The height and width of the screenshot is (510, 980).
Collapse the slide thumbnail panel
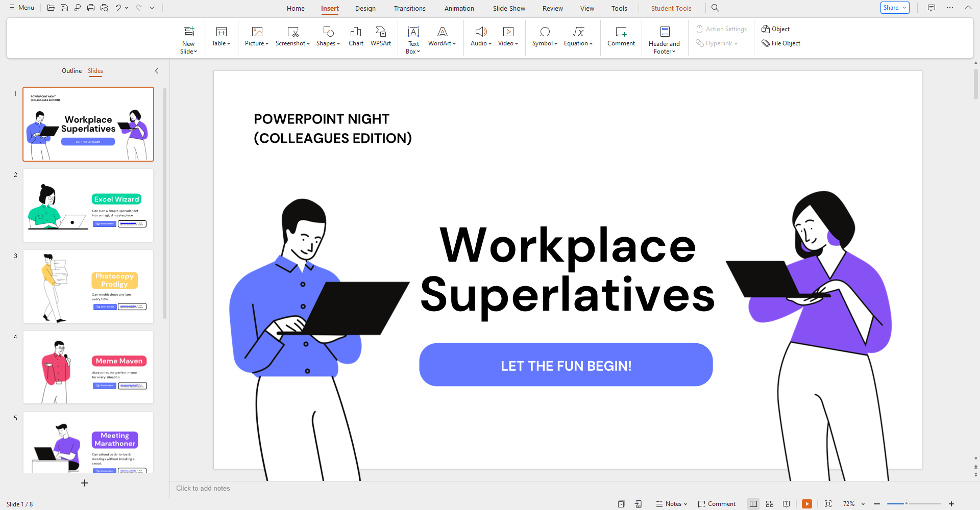click(x=157, y=71)
